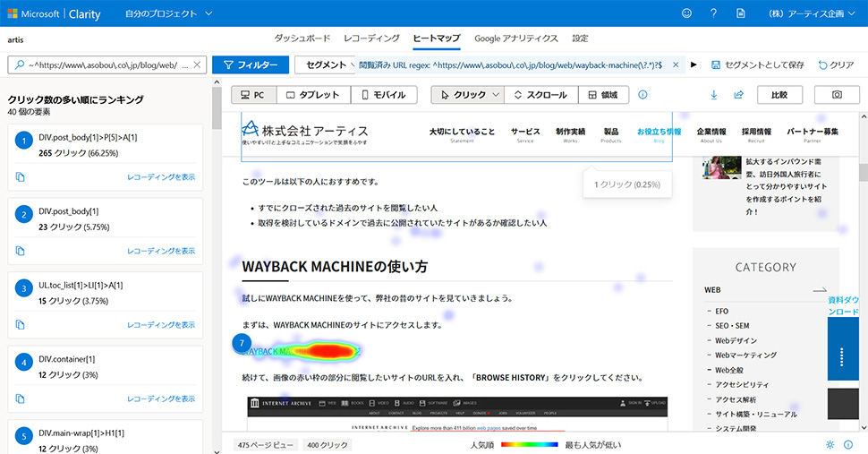Select rank 5 DIV.main-wrap[1]>H1[1] card
868x454 pixels.
(x=106, y=437)
